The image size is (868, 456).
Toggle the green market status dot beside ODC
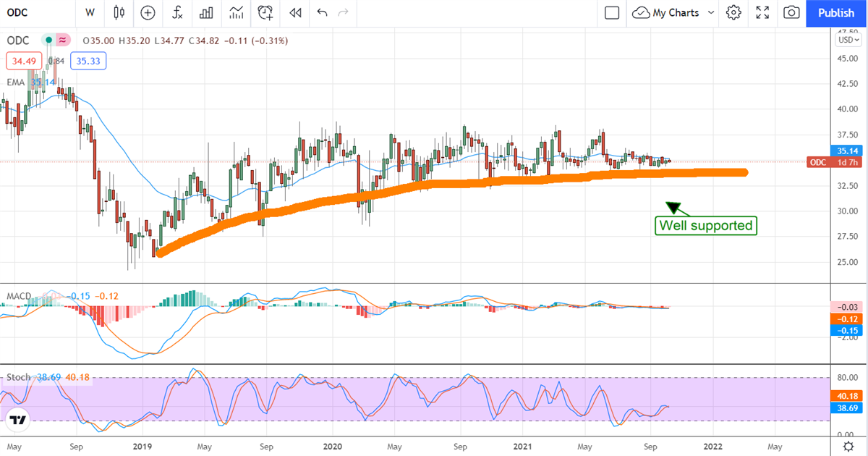tap(48, 41)
